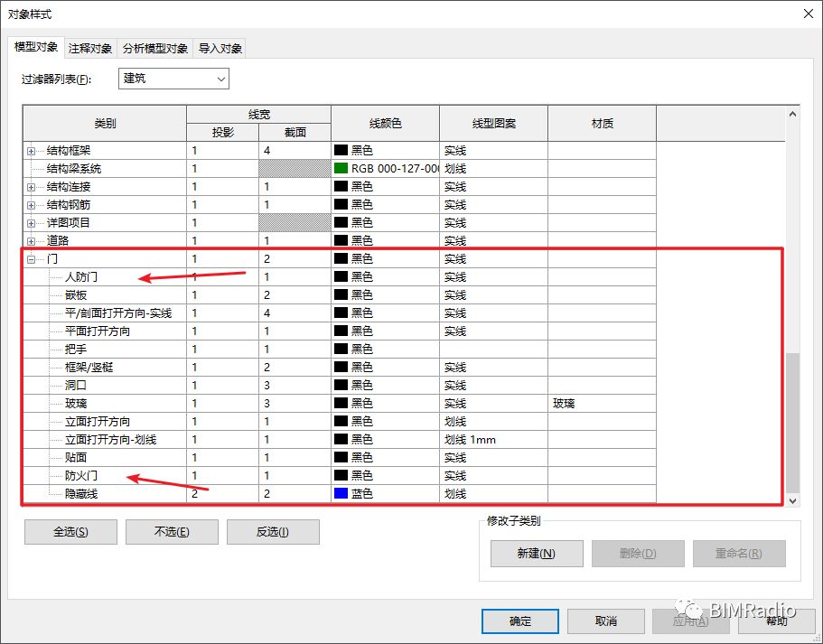This screenshot has height=644, width=823.
Task: Expand the 道路 category
Action: pyautogui.click(x=31, y=241)
